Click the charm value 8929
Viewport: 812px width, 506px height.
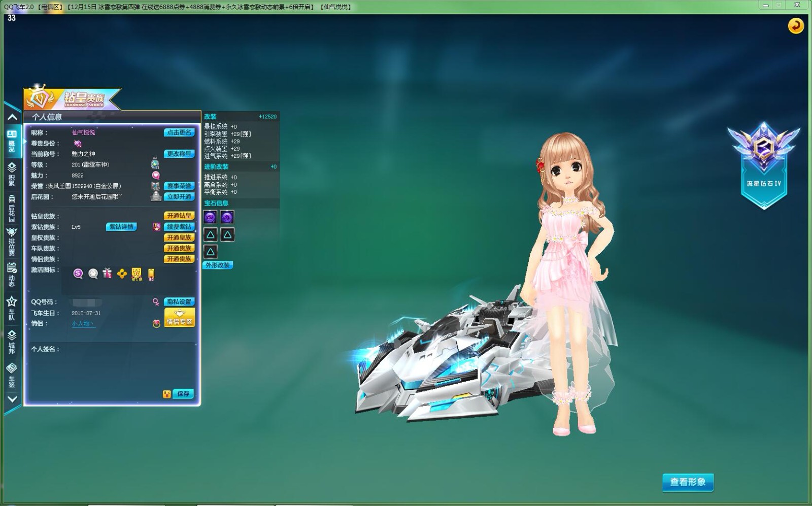click(78, 175)
